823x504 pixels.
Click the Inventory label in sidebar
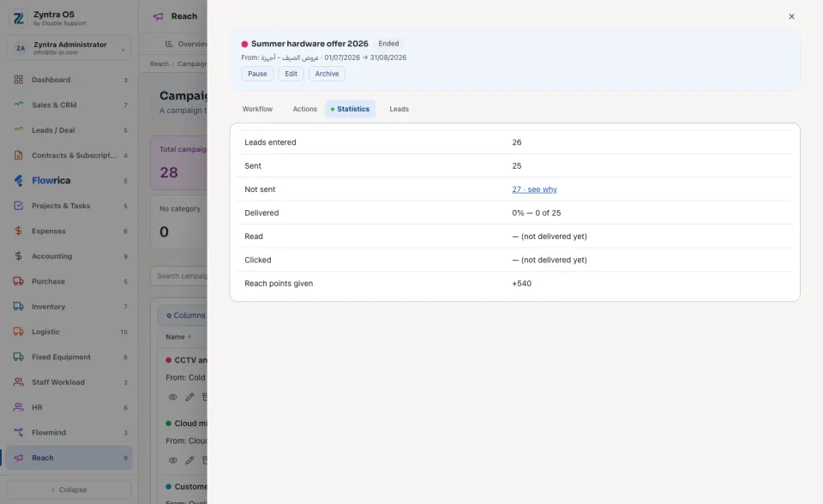[x=48, y=307]
